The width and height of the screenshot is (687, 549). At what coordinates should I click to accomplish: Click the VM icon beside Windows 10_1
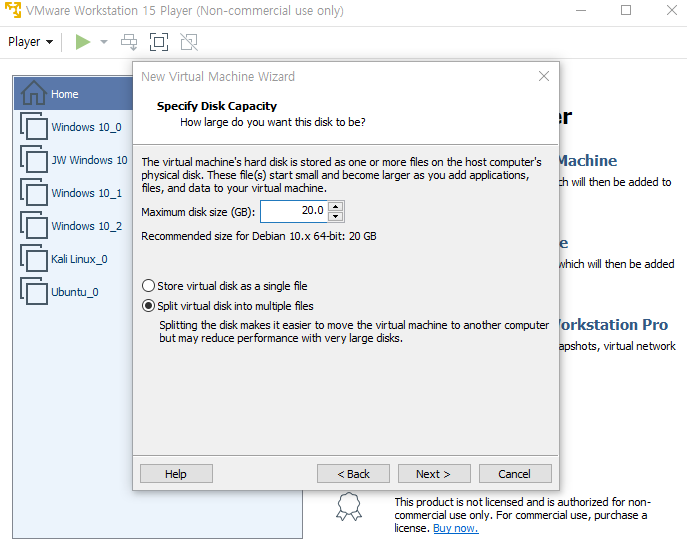pyautogui.click(x=34, y=192)
